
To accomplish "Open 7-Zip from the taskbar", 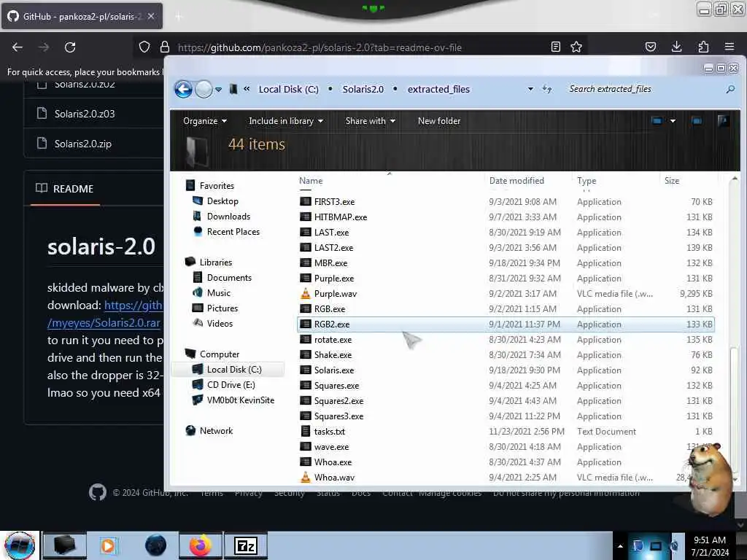I will pyautogui.click(x=246, y=545).
